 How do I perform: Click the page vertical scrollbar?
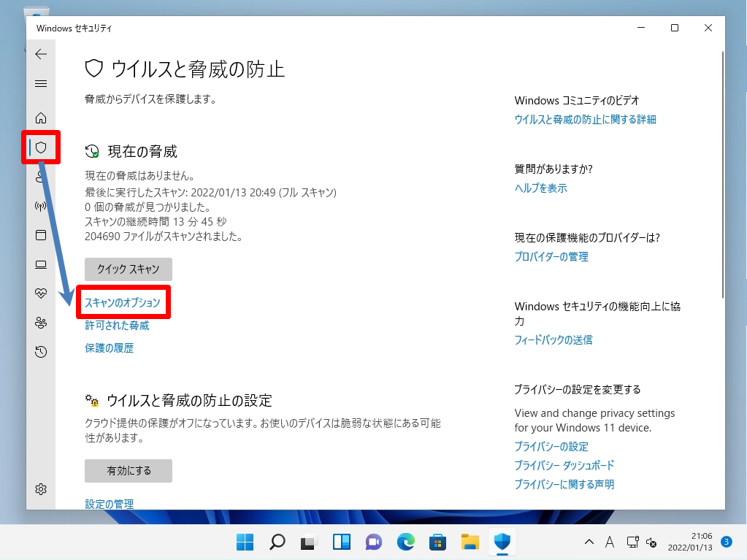(x=722, y=175)
